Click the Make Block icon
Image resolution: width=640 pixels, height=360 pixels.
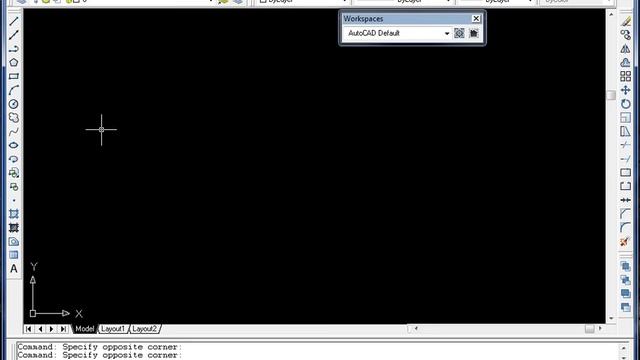13,187
